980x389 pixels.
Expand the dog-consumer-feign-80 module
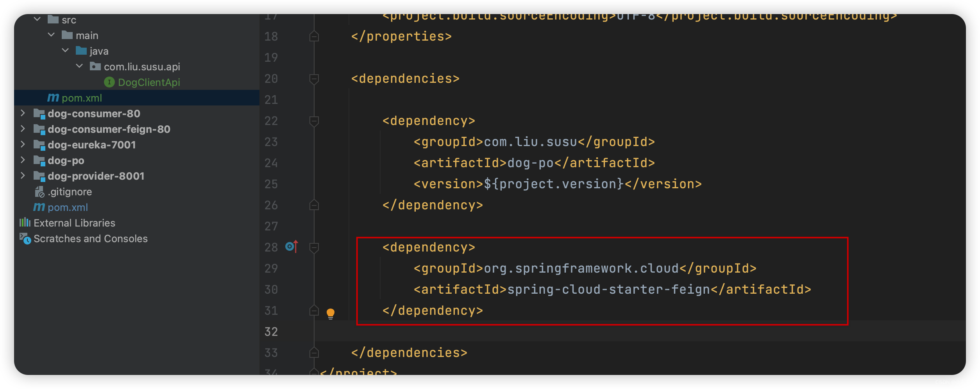pyautogui.click(x=23, y=129)
